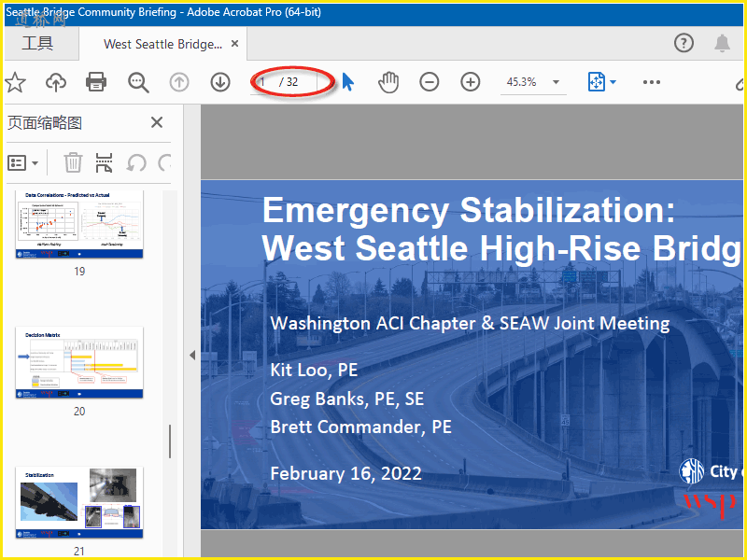
Task: Open the zoom level dropdown arrow
Action: [x=556, y=82]
